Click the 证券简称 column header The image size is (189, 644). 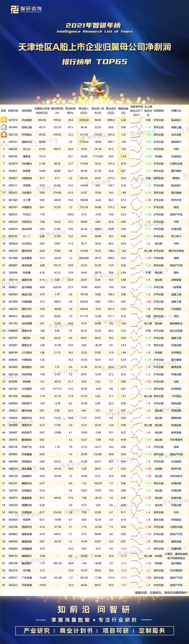(27, 111)
